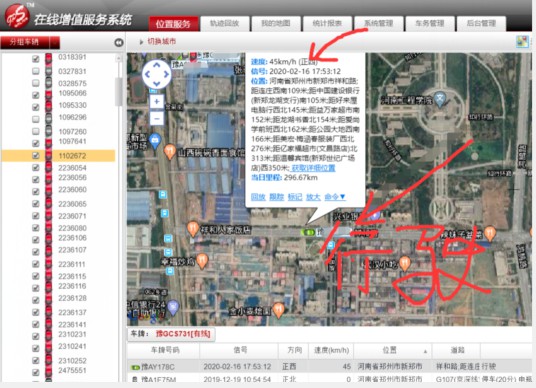
Task: Click the map zoom out minus button
Action: click(157, 118)
